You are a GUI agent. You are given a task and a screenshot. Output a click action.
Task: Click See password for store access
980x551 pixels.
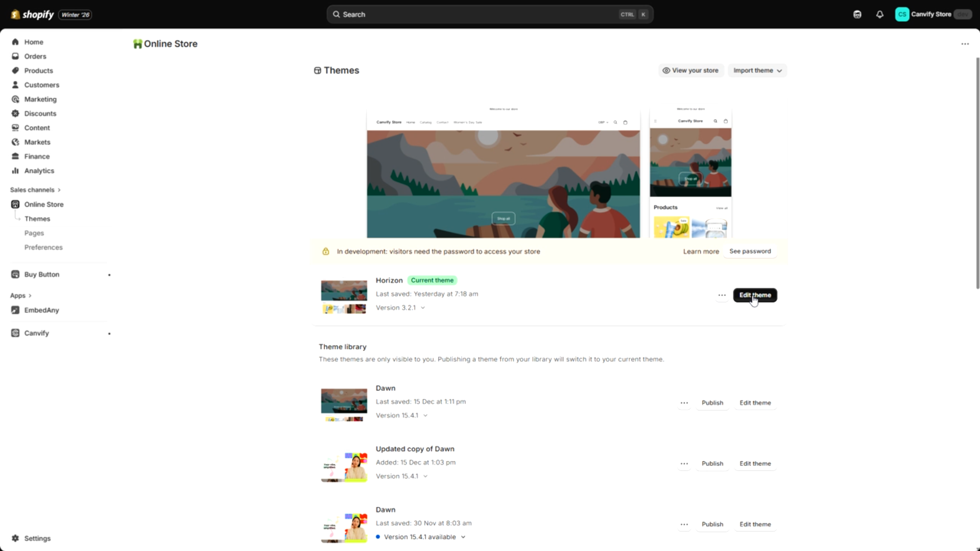pyautogui.click(x=750, y=251)
